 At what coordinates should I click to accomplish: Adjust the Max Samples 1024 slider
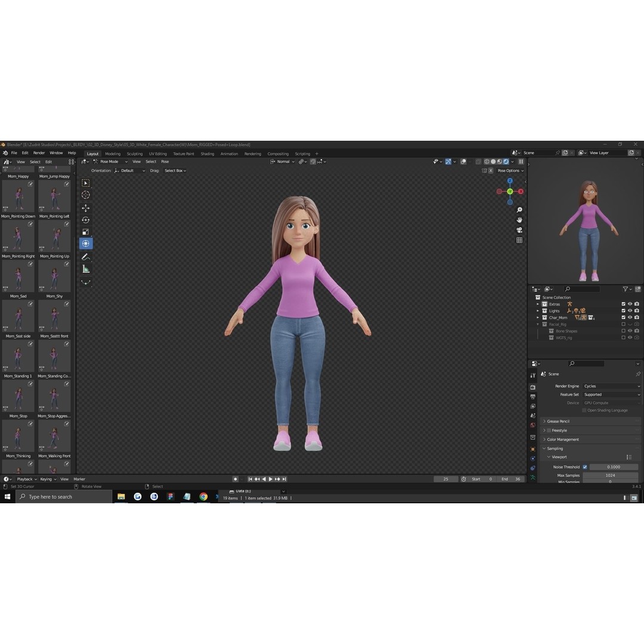coord(611,476)
